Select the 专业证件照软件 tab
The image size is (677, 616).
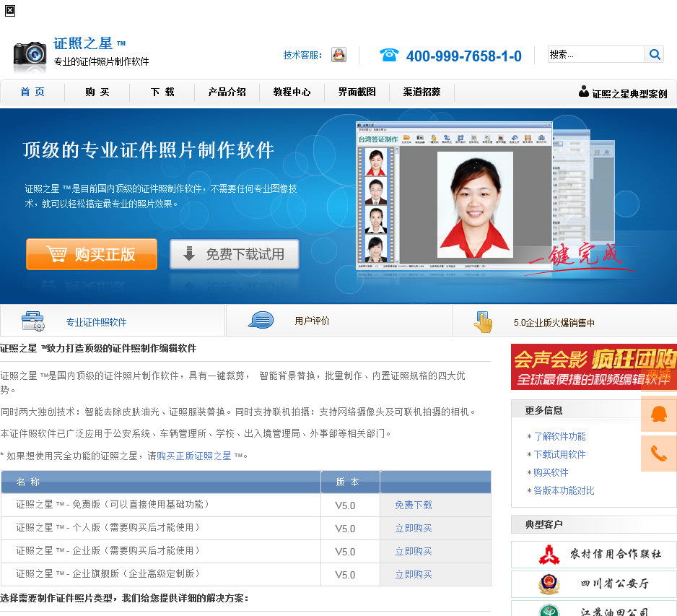[x=113, y=321]
